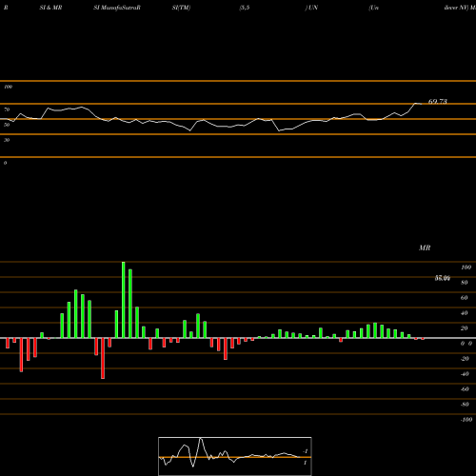
Task: Click the RSI axis label 30
Action: click(x=7, y=140)
